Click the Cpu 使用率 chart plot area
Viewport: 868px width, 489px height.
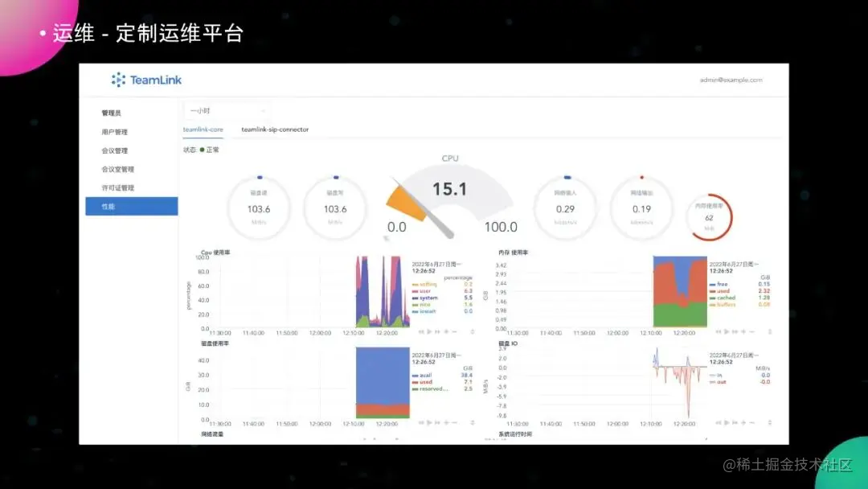(x=309, y=292)
